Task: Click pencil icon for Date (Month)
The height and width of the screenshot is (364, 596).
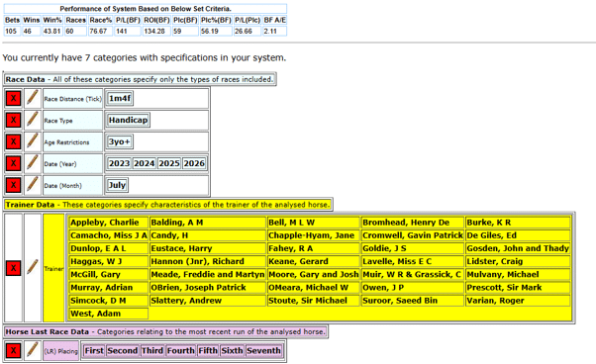Action: click(33, 185)
